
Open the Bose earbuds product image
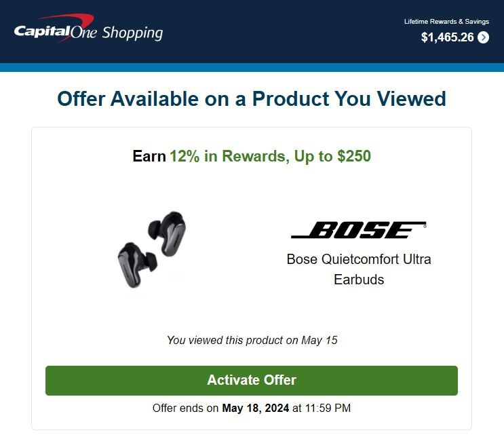[153, 250]
